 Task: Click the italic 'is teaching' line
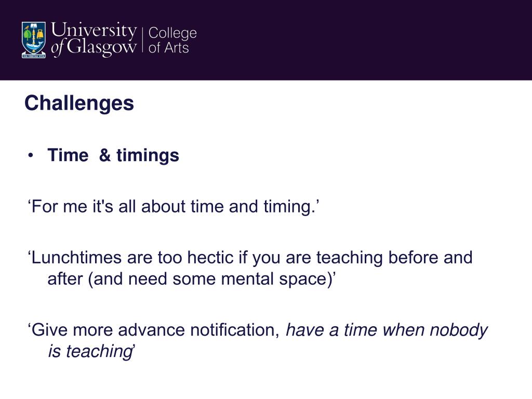pyautogui.click(x=90, y=351)
